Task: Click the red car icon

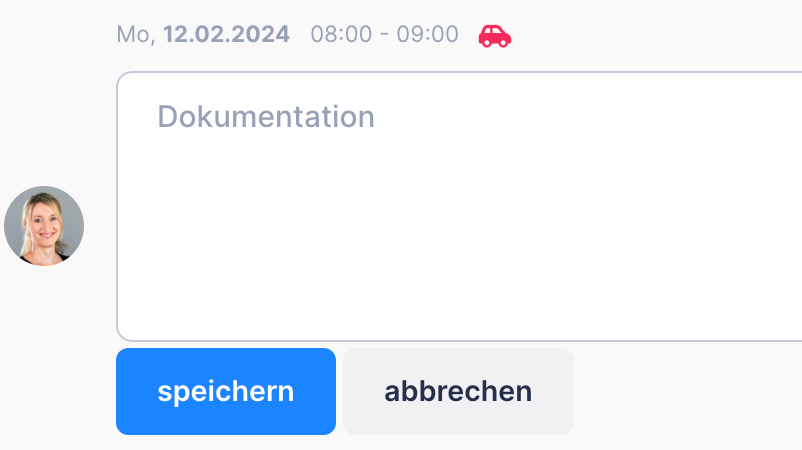Action: tap(495, 36)
